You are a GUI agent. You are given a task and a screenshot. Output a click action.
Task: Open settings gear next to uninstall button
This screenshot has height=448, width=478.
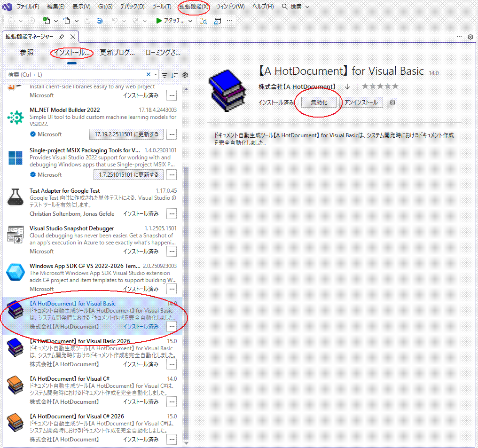coord(393,102)
